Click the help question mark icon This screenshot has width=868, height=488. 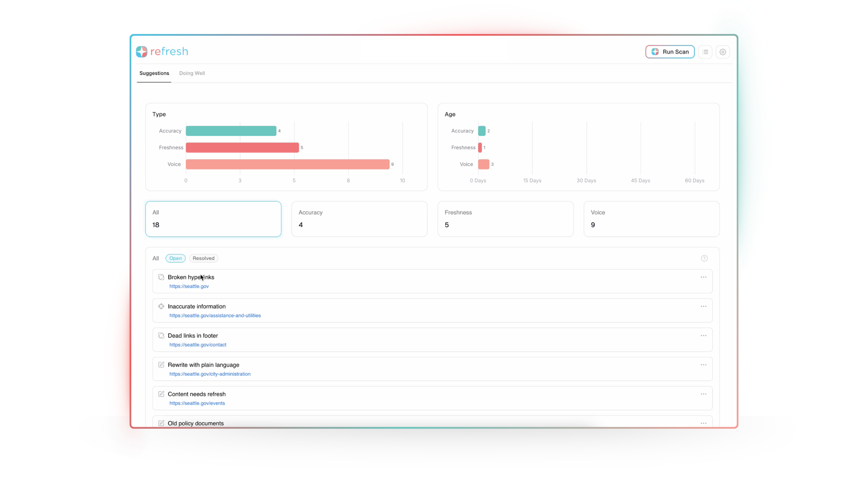704,258
